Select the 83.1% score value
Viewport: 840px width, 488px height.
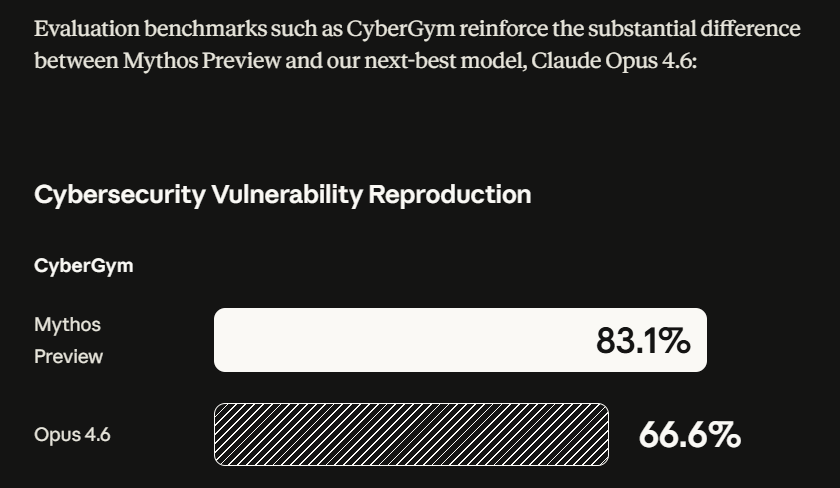pos(643,341)
